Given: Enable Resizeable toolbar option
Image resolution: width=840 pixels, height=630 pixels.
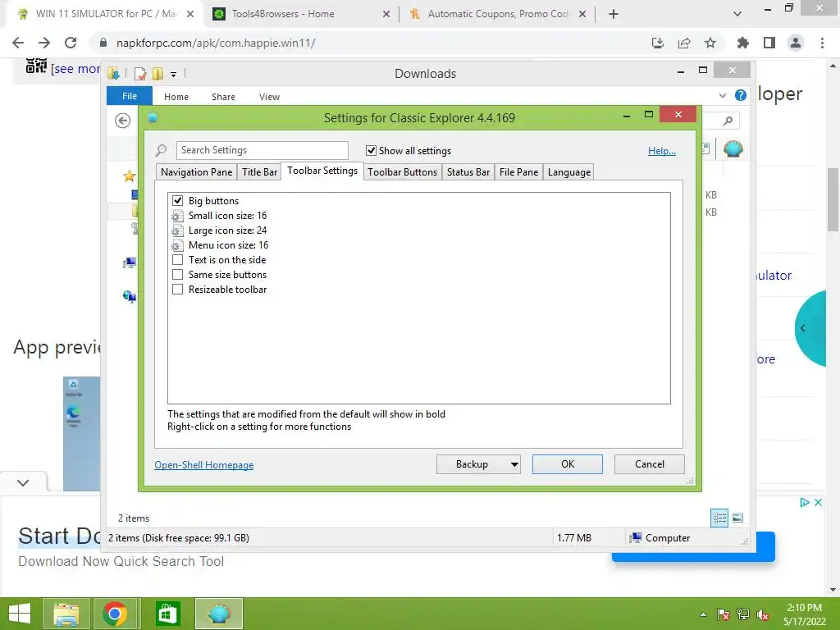Looking at the screenshot, I should [178, 290].
